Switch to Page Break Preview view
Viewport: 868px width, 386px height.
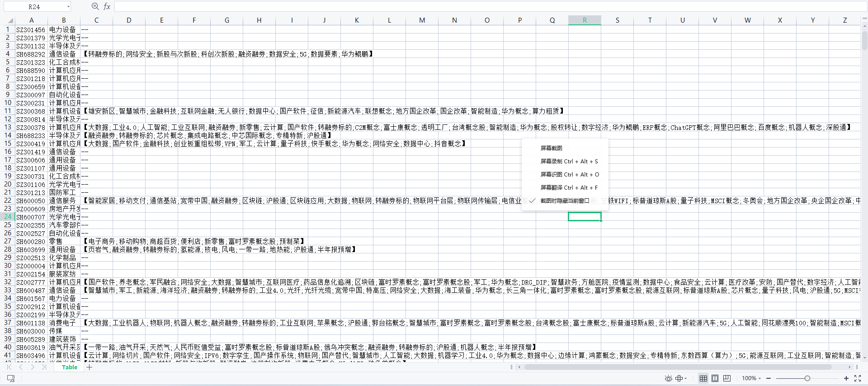pos(727,378)
